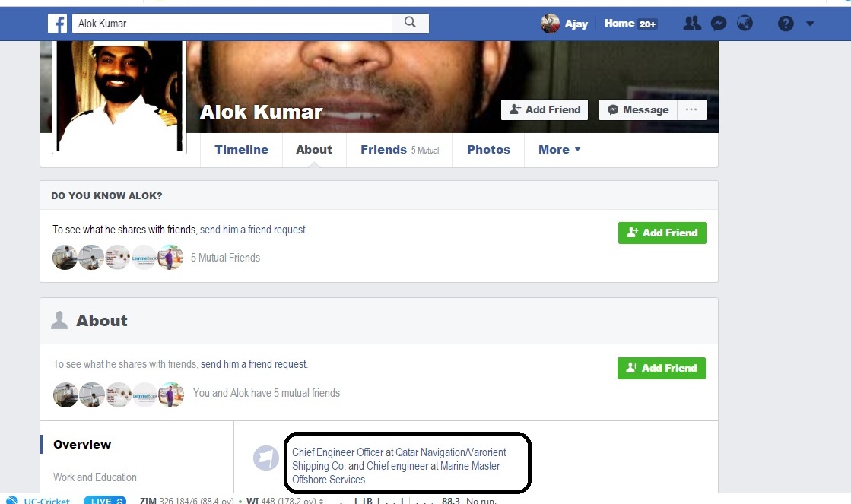
Task: Open Friends tab with 5 Mutual
Action: pos(399,149)
